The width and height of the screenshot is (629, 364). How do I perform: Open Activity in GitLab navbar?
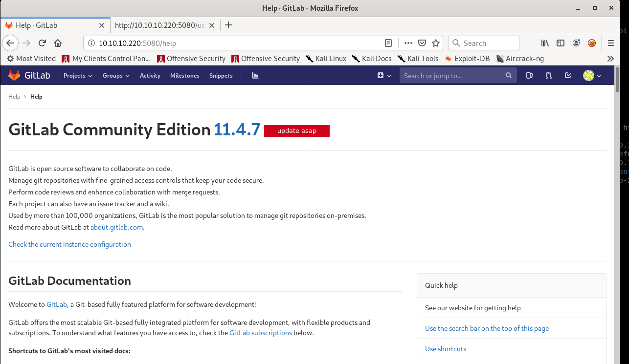tap(150, 76)
